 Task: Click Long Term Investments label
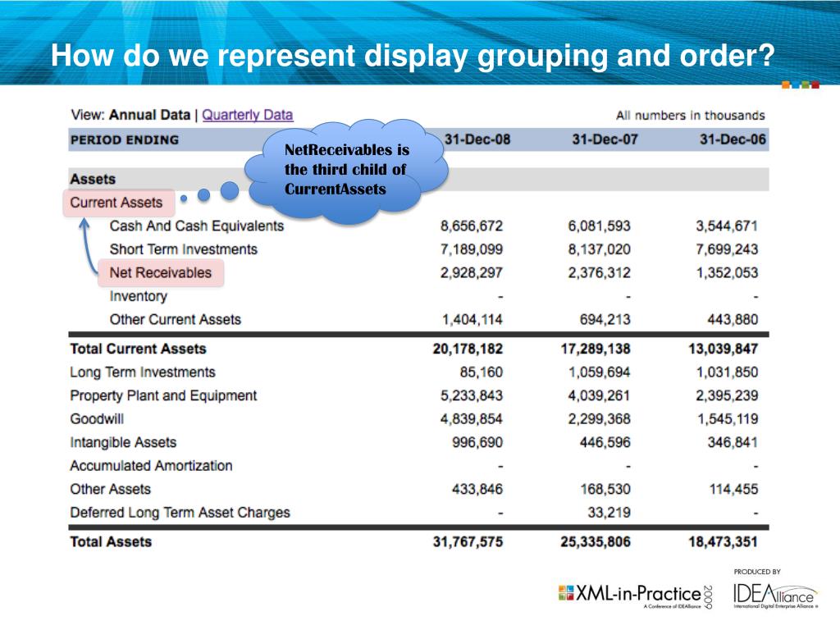pyautogui.click(x=143, y=372)
